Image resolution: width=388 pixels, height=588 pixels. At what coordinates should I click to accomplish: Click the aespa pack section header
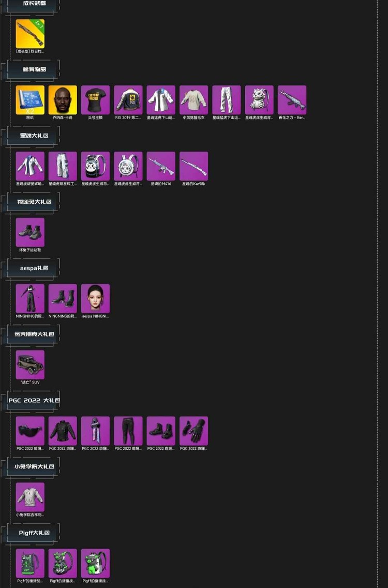(34, 268)
